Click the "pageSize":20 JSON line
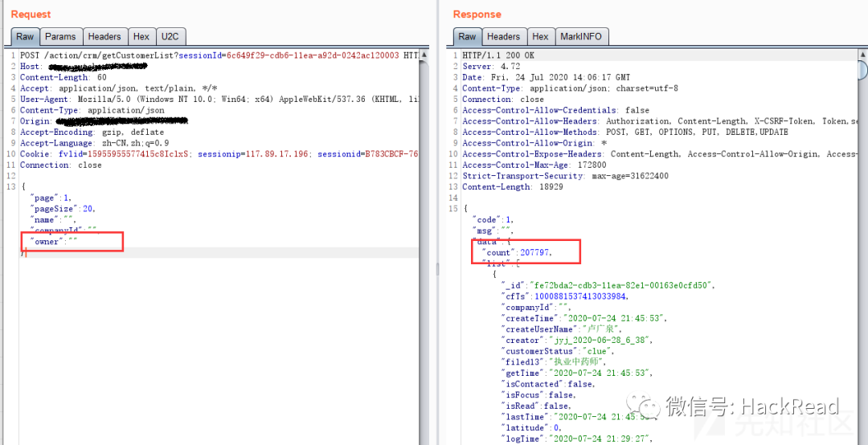 (x=63, y=209)
